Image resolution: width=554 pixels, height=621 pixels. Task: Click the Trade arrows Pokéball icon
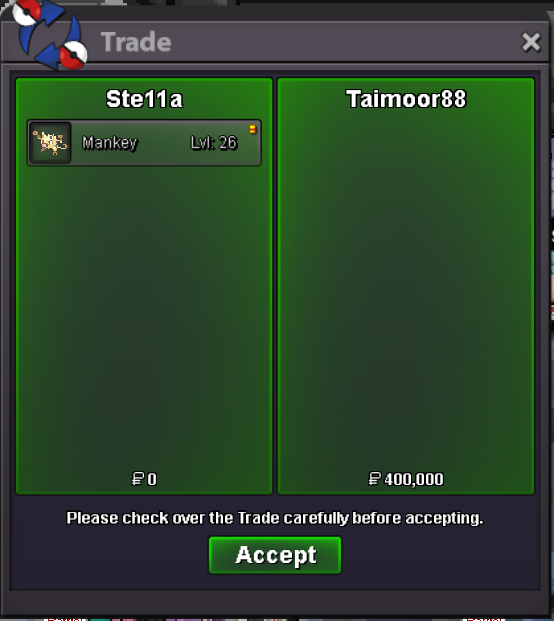pyautogui.click(x=49, y=34)
